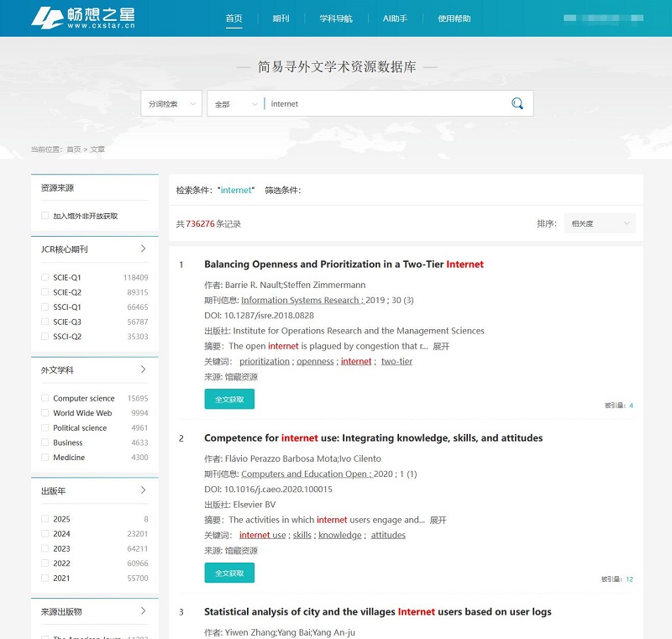This screenshot has height=639, width=672.
Task: Open the 使用帮助 nav tab
Action: pyautogui.click(x=454, y=18)
